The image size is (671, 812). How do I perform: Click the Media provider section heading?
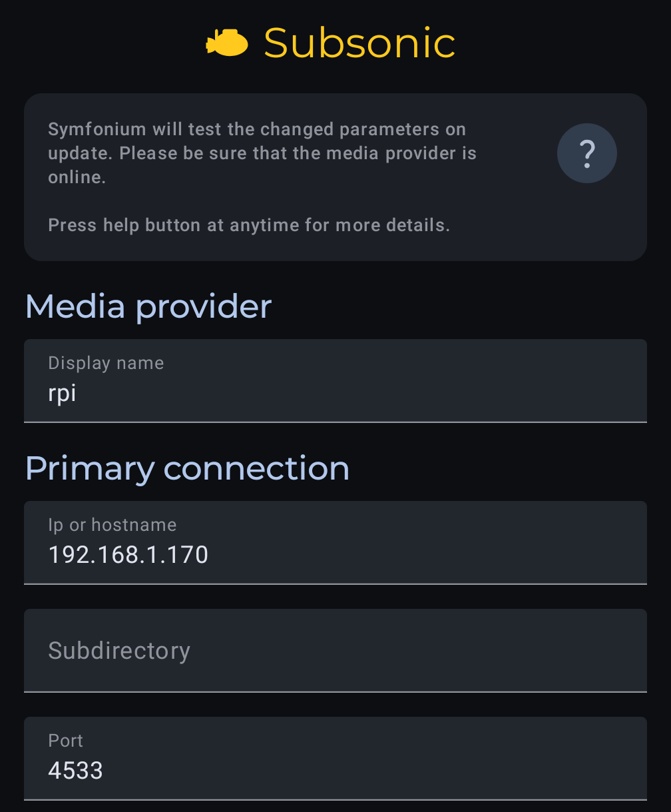coord(148,306)
